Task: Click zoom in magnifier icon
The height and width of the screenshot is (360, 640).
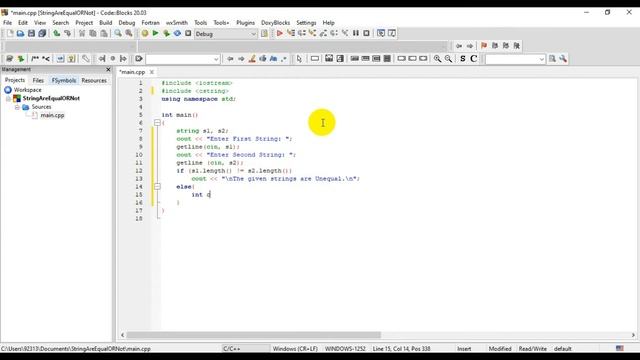Action: [438, 59]
